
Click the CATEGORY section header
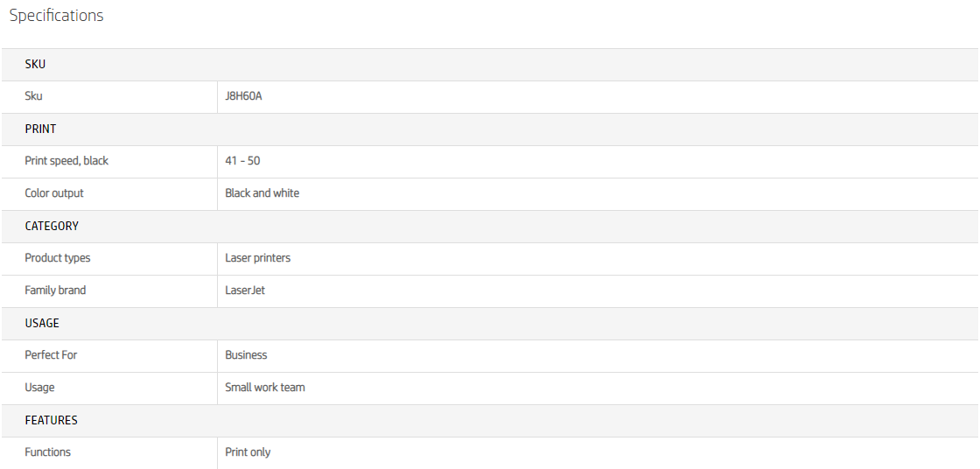pyautogui.click(x=52, y=226)
